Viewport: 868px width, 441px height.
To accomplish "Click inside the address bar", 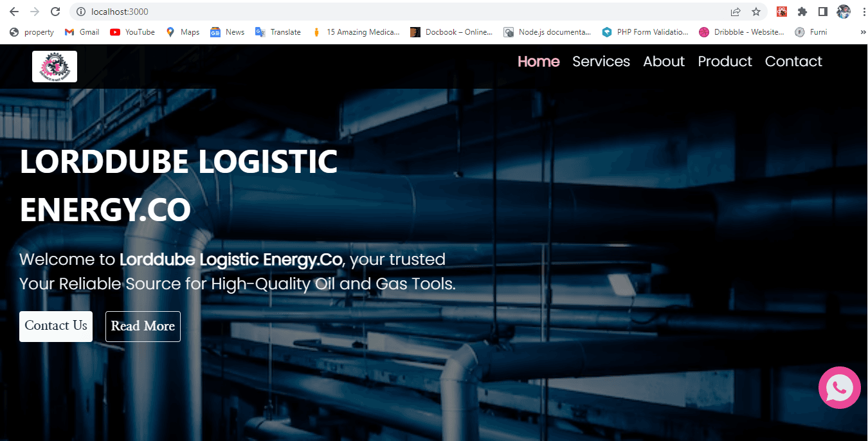I will 257,11.
